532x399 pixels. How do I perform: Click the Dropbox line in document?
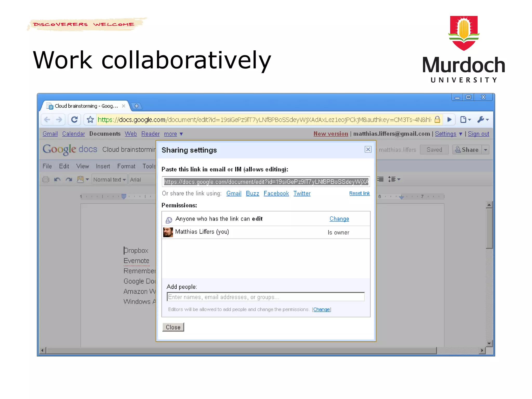pyautogui.click(x=136, y=250)
